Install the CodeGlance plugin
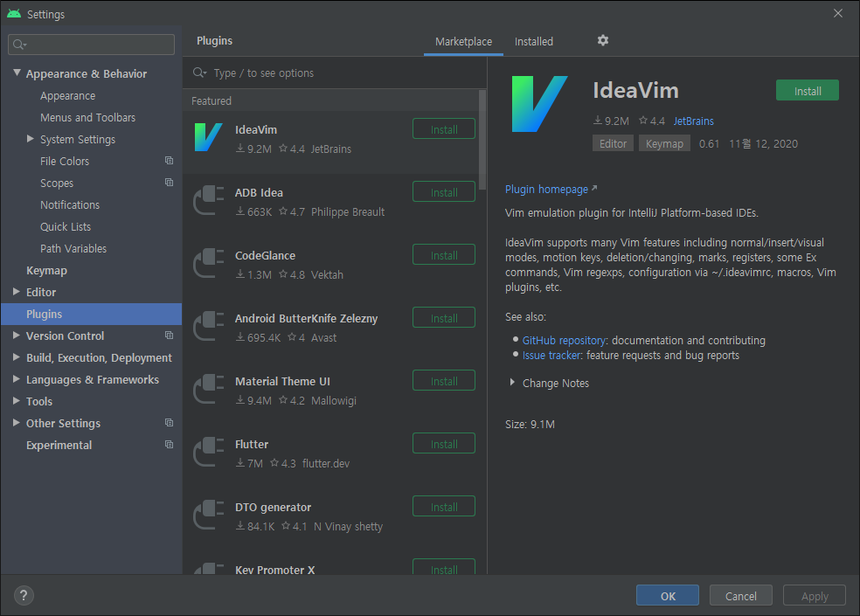The image size is (860, 616). [x=444, y=255]
